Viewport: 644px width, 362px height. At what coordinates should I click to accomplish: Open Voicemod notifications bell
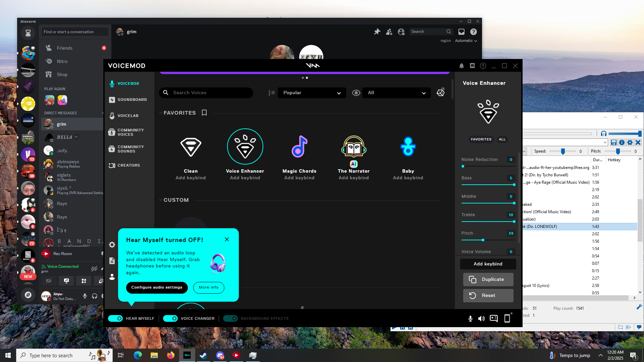coord(462,66)
